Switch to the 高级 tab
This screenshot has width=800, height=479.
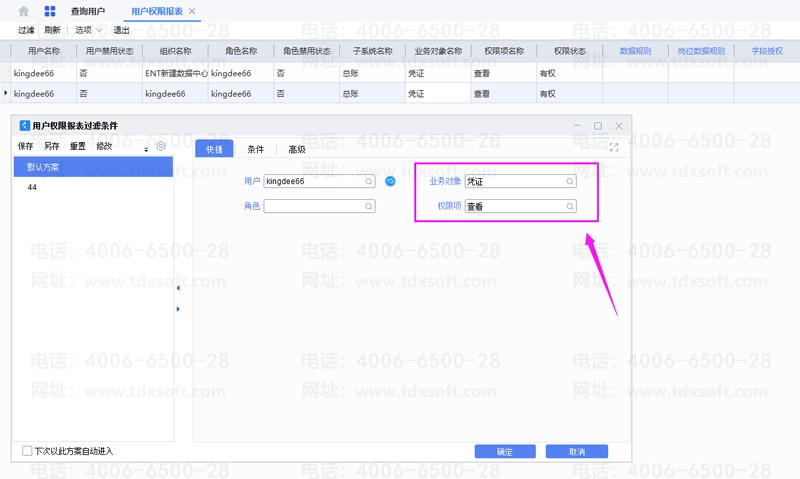click(297, 149)
